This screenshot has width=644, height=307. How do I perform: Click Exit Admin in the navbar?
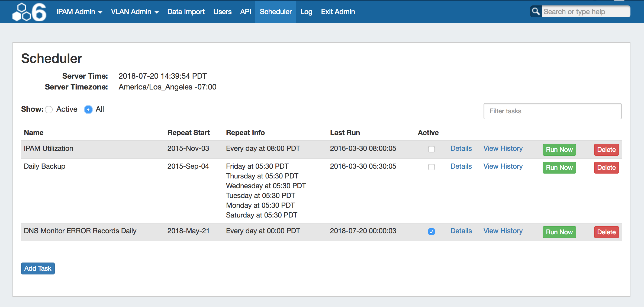click(338, 12)
